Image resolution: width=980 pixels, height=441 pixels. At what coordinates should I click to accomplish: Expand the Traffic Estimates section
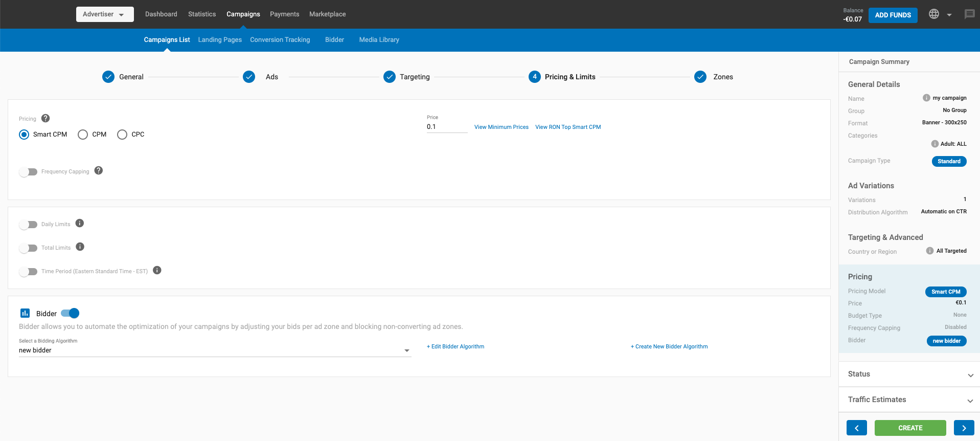(x=909, y=400)
